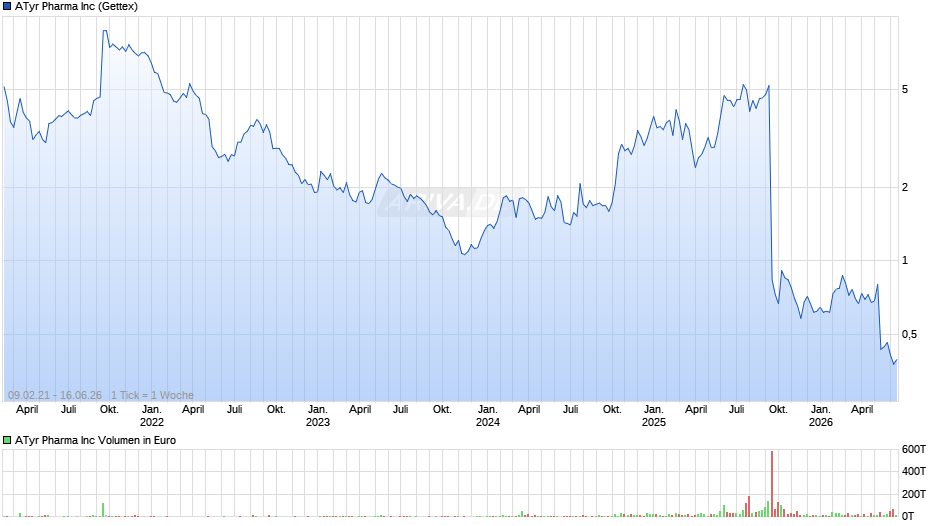Select the chart title 'ATyr Pharma Inc (Gettex)'
Viewport: 940px width, 526px height.
point(76,7)
